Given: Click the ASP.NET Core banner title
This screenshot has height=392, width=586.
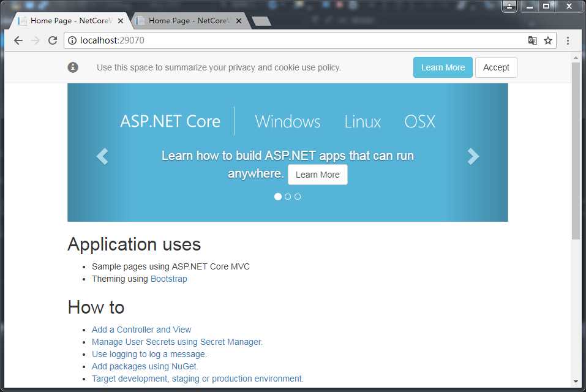Looking at the screenshot, I should point(170,121).
